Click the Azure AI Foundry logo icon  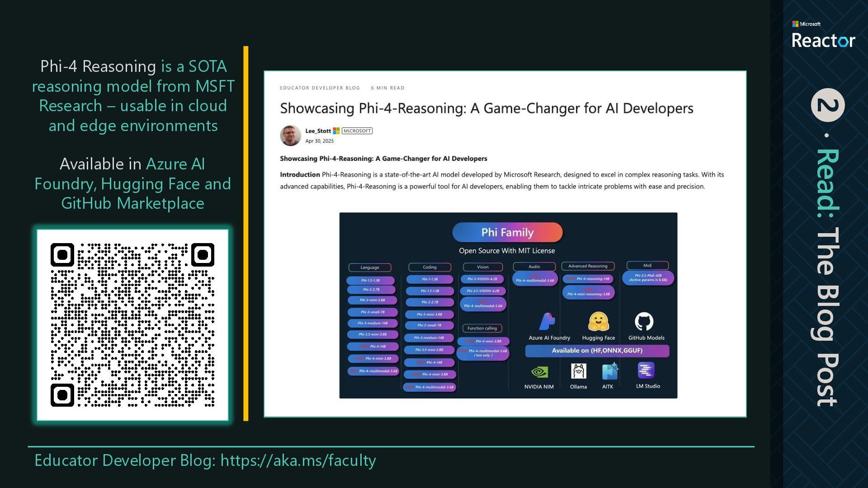coord(547,322)
